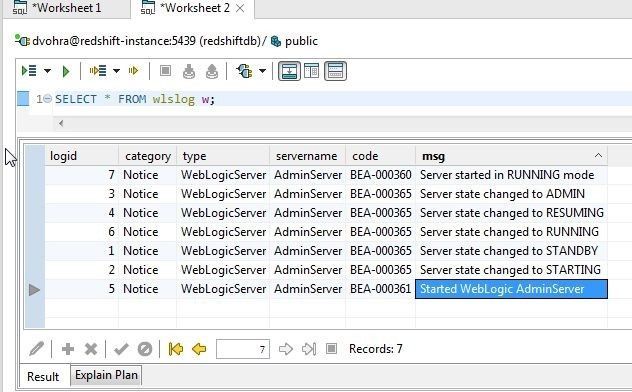The width and height of the screenshot is (632, 392).
Task: Click Notice cell in logid 1 row
Action: tap(148, 251)
